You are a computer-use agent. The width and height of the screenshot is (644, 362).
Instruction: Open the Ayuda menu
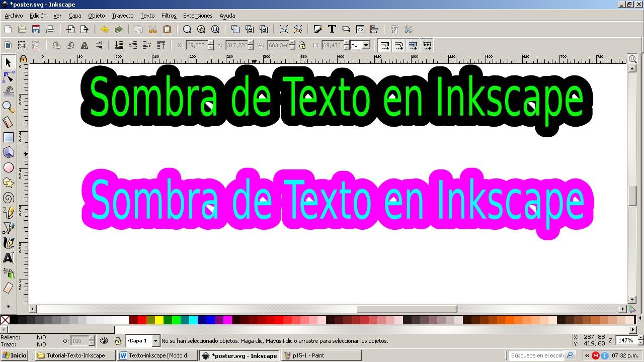(227, 16)
